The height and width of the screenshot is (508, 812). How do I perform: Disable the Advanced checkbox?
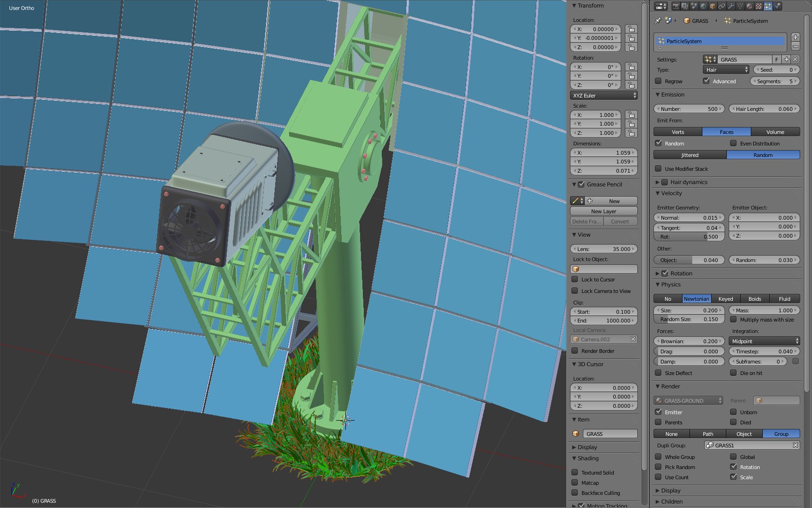[706, 81]
